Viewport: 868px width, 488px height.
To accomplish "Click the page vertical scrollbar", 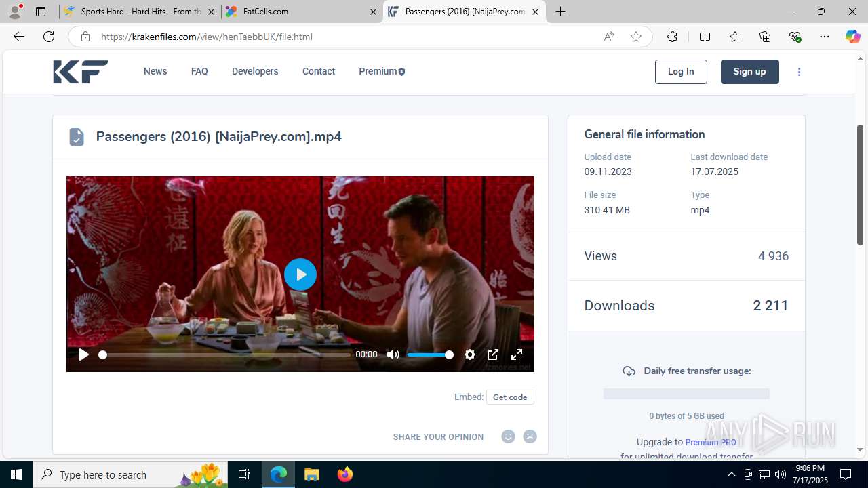I will click(x=861, y=184).
